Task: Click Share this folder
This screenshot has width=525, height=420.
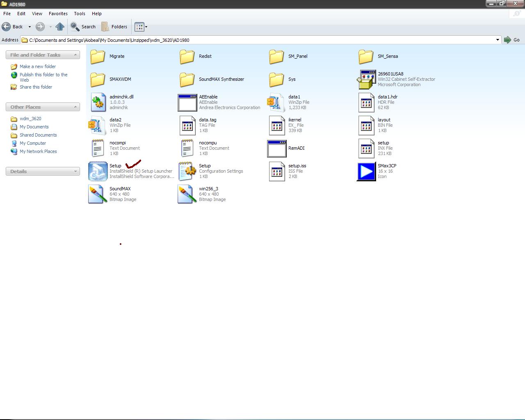Action: click(x=36, y=87)
